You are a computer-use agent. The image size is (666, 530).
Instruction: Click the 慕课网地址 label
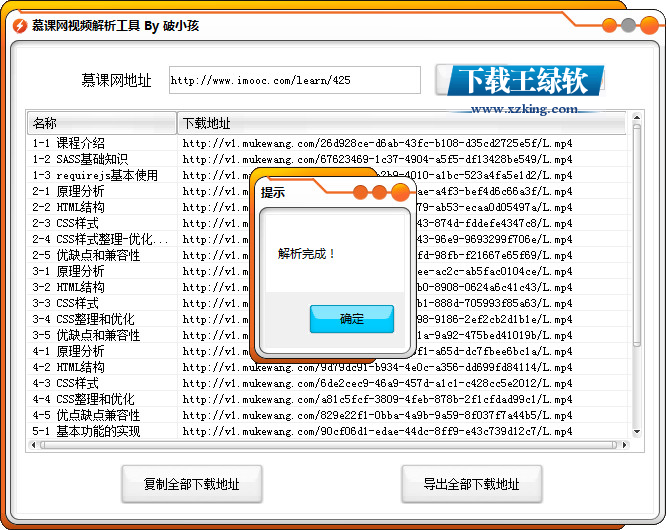point(116,80)
